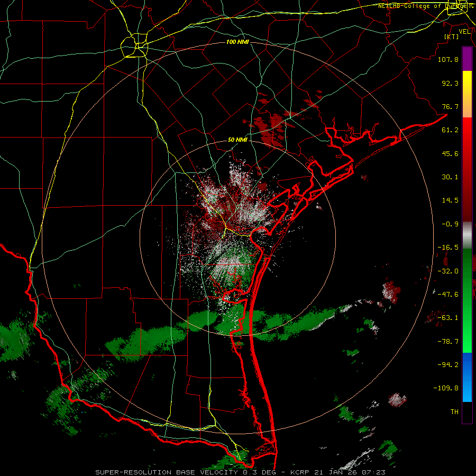Screen dimensions: 476x476
Task: Click the -109.8 velocity scale value
Action: pyautogui.click(x=446, y=388)
